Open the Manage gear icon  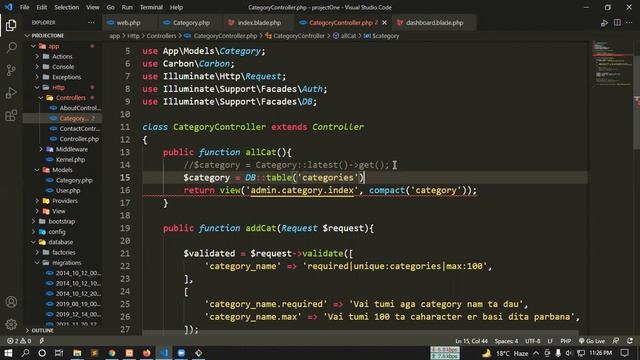[11, 324]
